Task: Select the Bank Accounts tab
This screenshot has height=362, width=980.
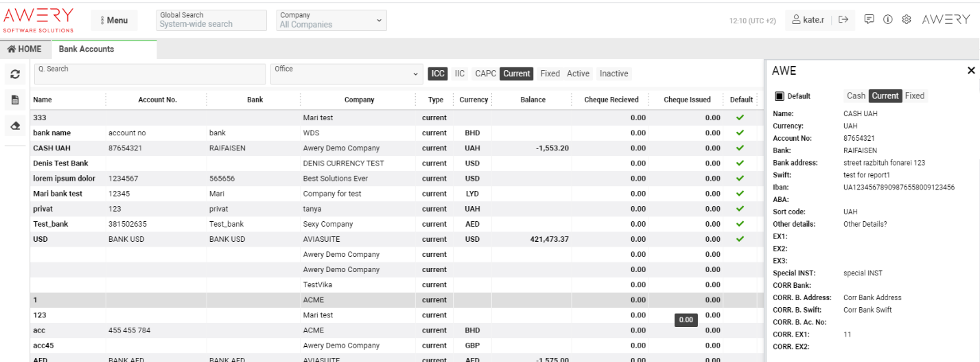Action: (86, 49)
